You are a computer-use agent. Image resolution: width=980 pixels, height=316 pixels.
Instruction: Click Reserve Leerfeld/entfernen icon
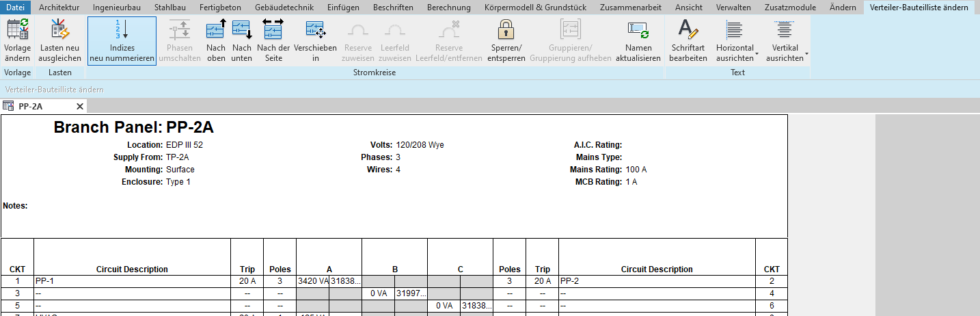(448, 29)
